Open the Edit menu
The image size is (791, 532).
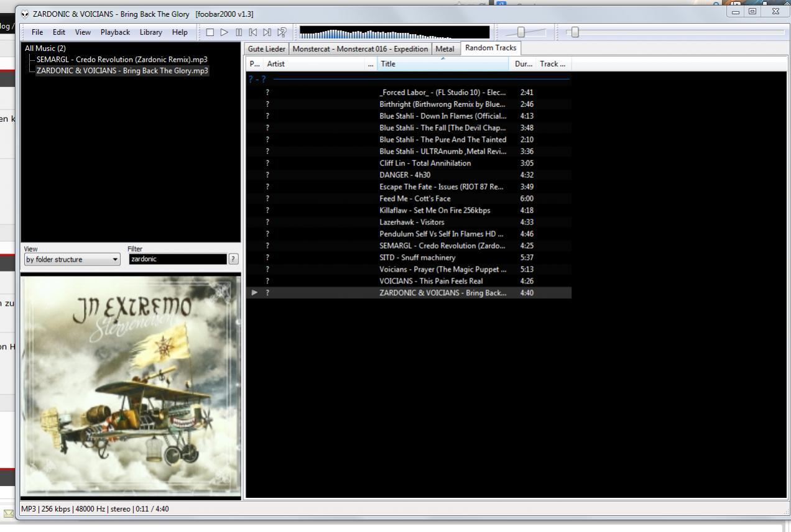(x=59, y=32)
